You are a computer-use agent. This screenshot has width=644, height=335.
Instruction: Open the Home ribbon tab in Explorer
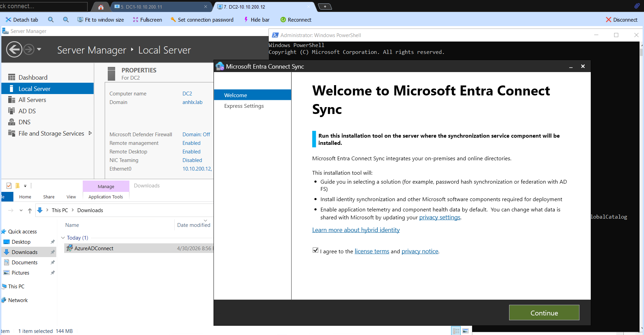(25, 197)
